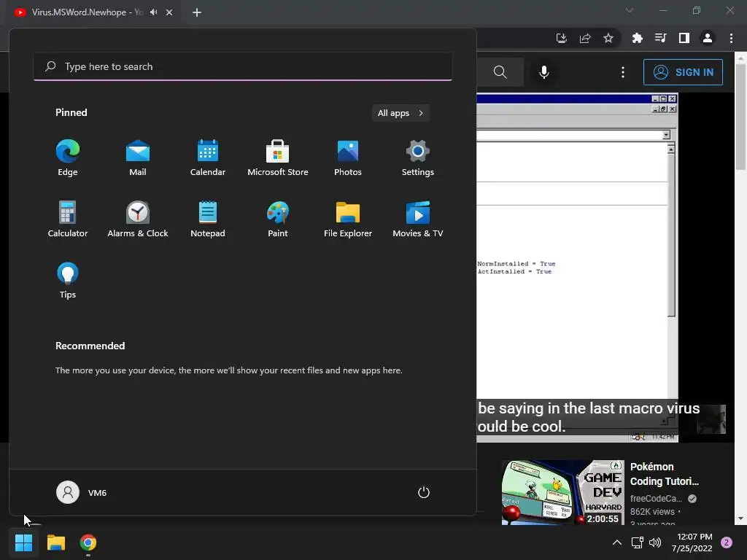This screenshot has width=747, height=560.
Task: Open Chrome three-dot menu
Action: 731,38
